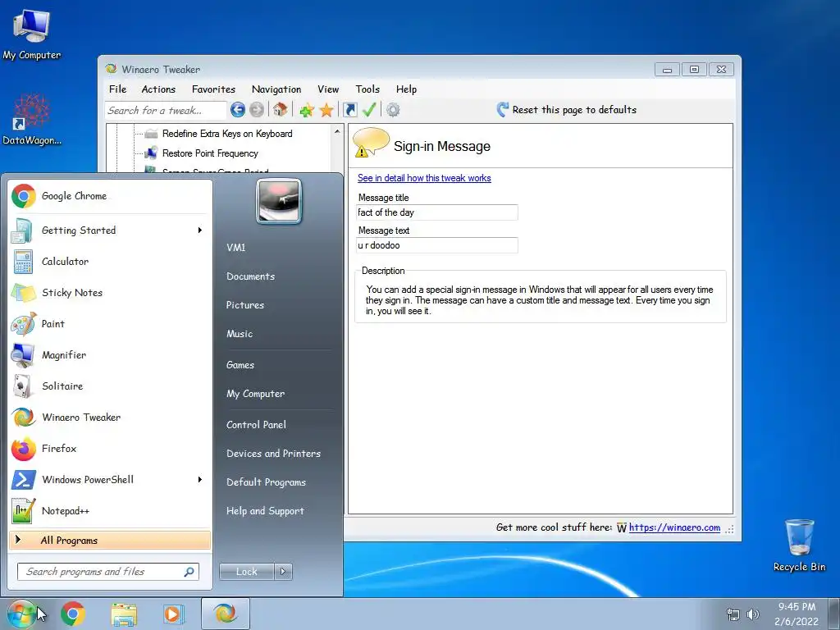Click the Start orb button
Image resolution: width=840 pixels, height=630 pixels.
click(x=21, y=614)
